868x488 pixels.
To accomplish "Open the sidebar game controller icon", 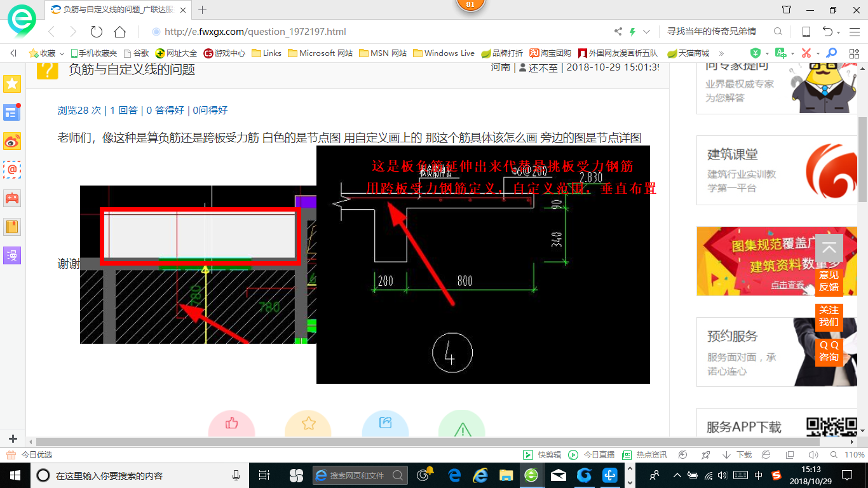I will click(x=13, y=198).
